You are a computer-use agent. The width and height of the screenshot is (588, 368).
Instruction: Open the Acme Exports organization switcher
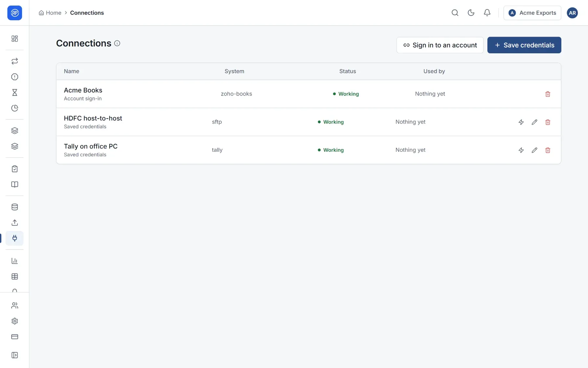[x=532, y=13]
